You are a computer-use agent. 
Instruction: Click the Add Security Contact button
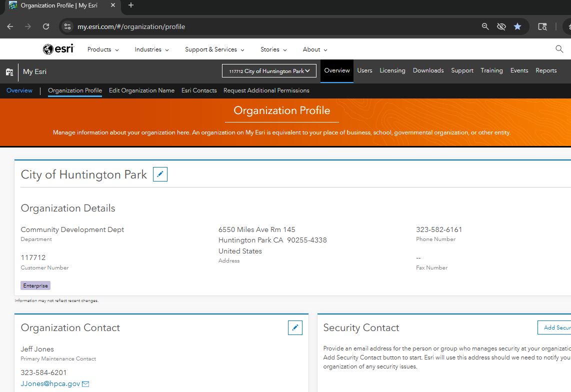pyautogui.click(x=556, y=327)
